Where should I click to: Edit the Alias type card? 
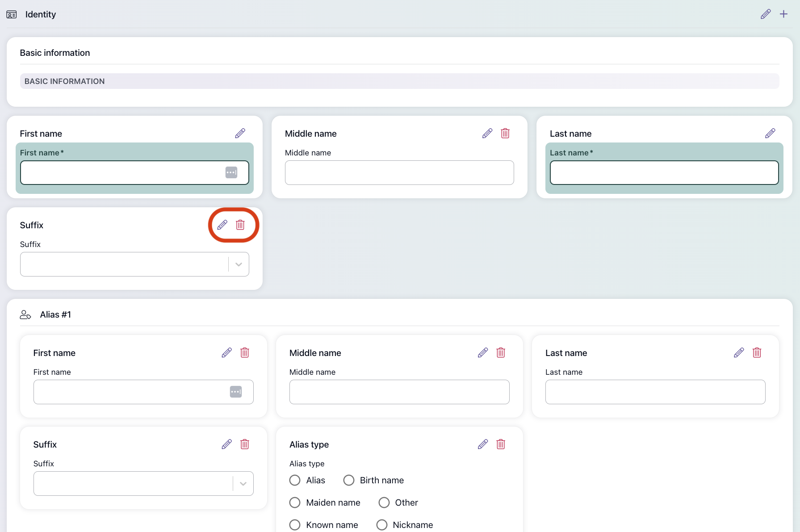click(483, 444)
